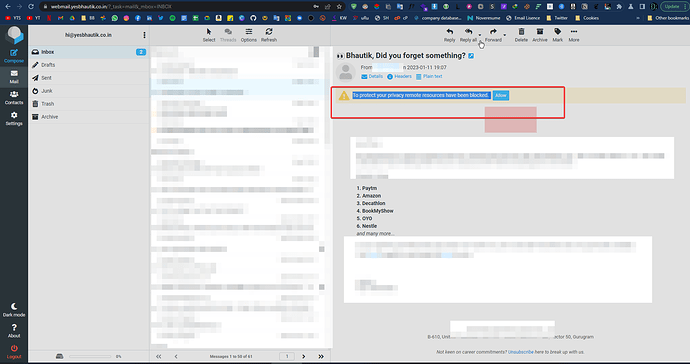Switch to Plain text view

pyautogui.click(x=429, y=76)
